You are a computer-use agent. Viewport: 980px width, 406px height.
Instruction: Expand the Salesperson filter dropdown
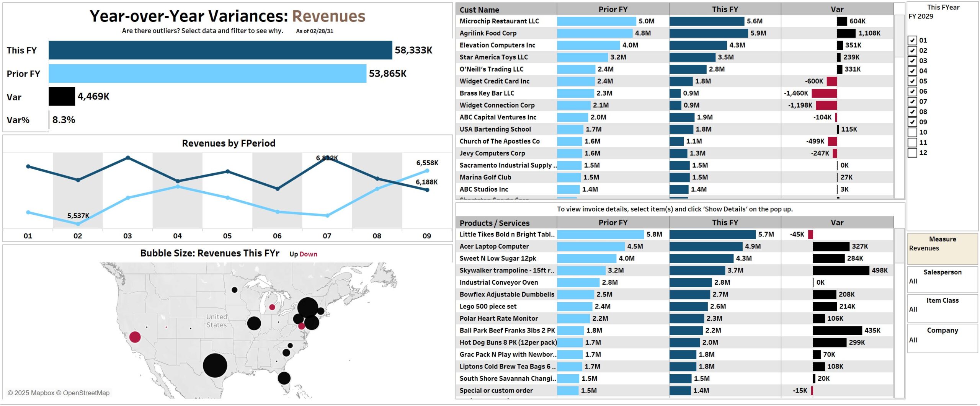942,281
